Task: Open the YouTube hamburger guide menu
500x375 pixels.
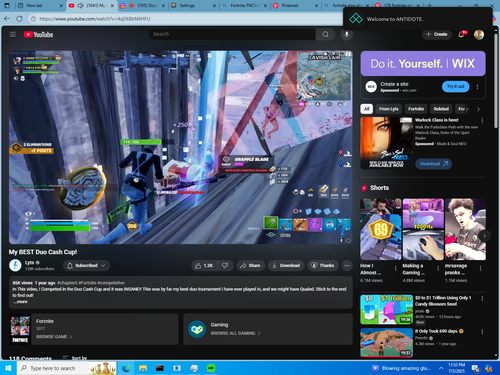Action: click(13, 34)
